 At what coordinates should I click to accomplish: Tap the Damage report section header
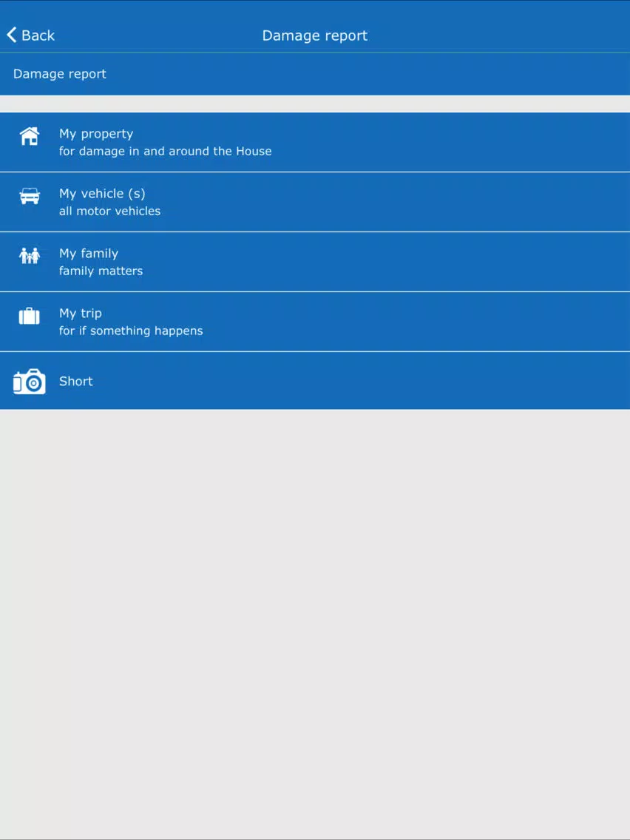pos(315,74)
